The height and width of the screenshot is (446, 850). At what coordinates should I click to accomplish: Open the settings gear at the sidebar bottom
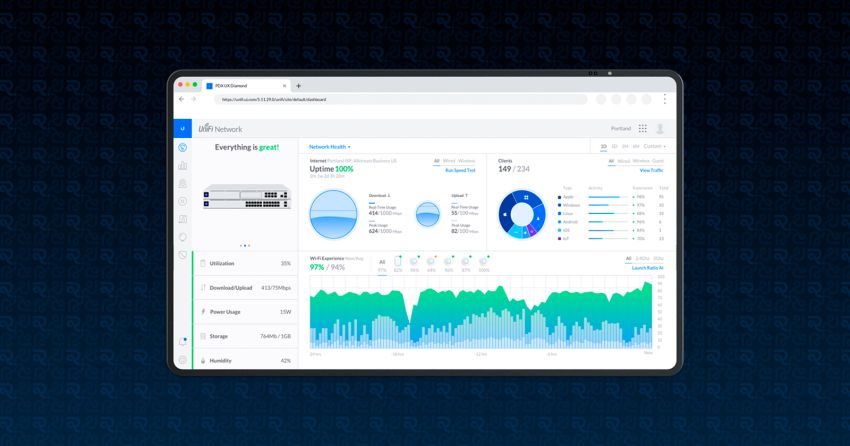(182, 360)
